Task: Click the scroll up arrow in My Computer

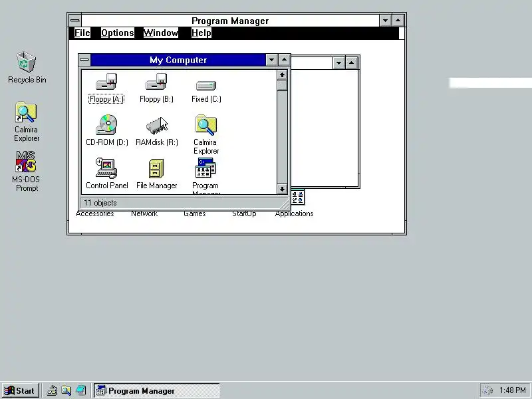Action: (x=282, y=75)
